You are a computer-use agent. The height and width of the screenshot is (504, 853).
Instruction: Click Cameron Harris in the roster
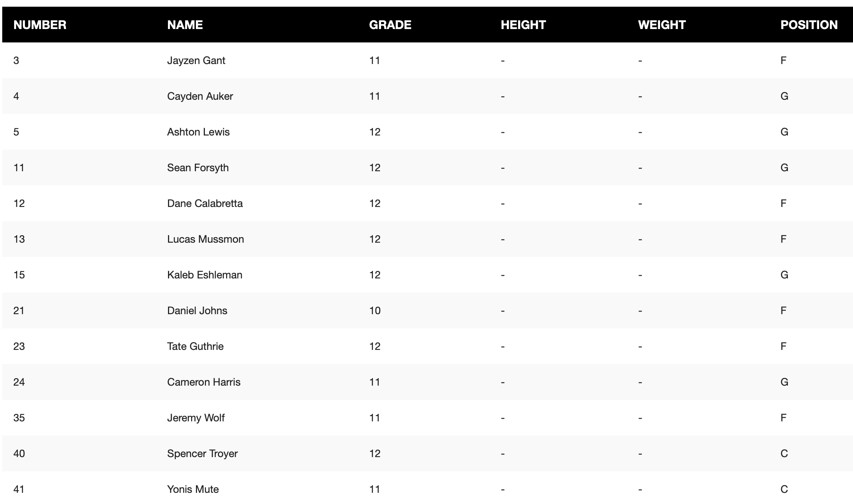click(x=204, y=382)
